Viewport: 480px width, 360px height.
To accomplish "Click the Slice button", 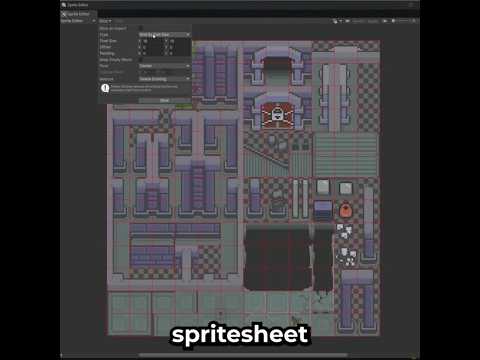I will click(x=164, y=100).
